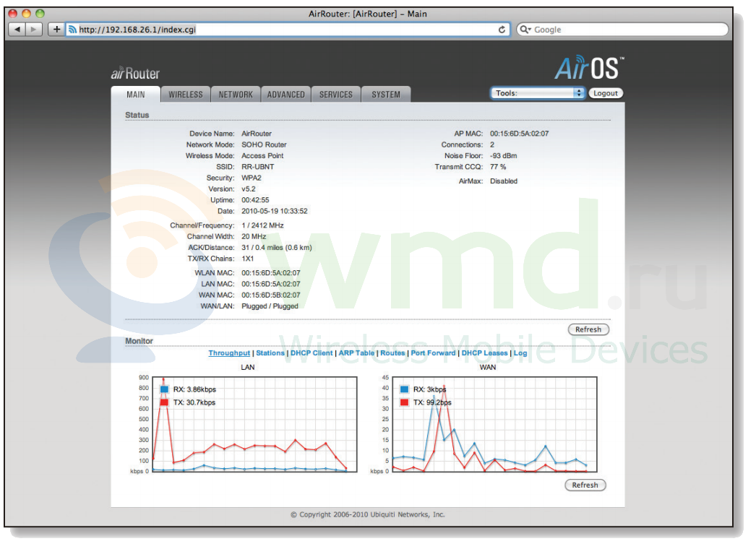Open the DHCP Client link
756x549 pixels.
pyautogui.click(x=312, y=353)
